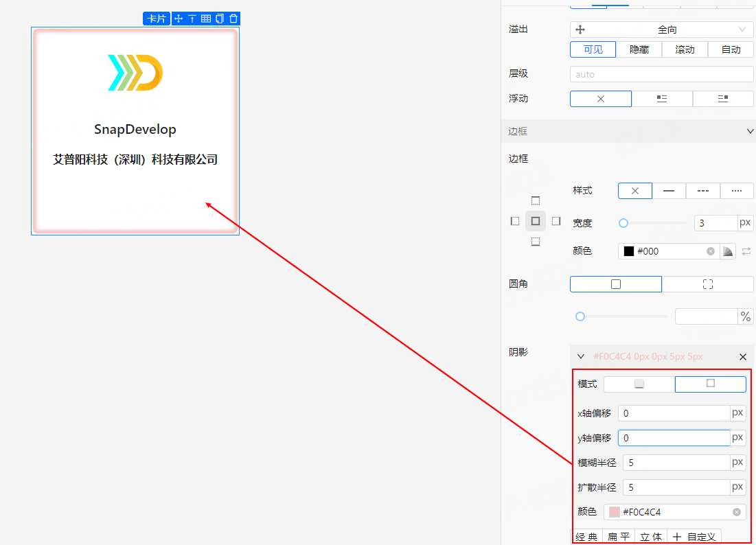Click the SnapDevelop logo image in the card

135,73
